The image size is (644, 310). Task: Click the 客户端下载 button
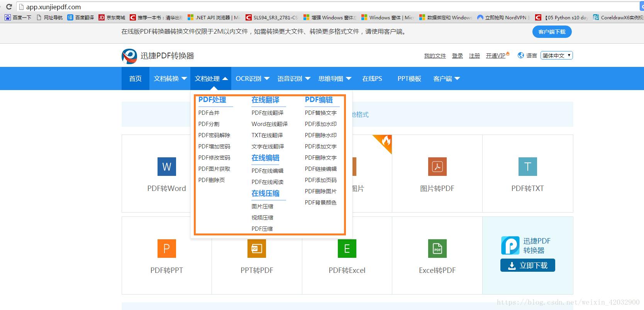point(552,32)
